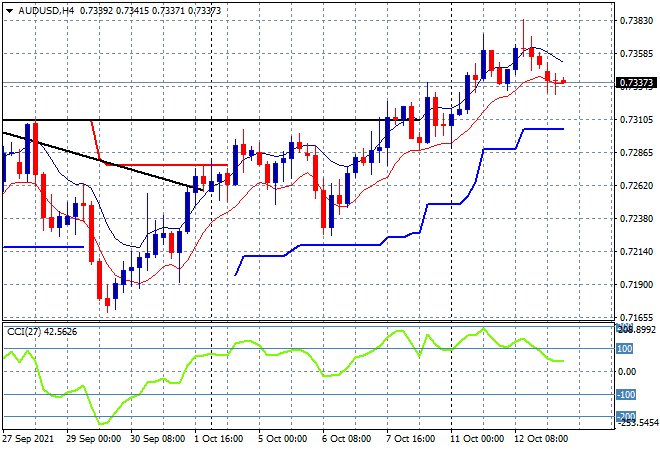This screenshot has width=660, height=450.
Task: Click the 0.73830 price scale label
Action: 636,21
